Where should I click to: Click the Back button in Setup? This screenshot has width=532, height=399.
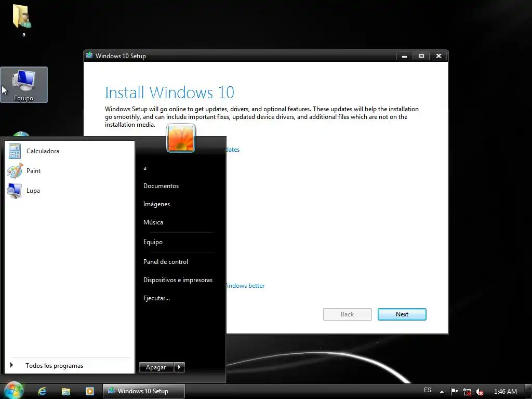pyautogui.click(x=348, y=314)
